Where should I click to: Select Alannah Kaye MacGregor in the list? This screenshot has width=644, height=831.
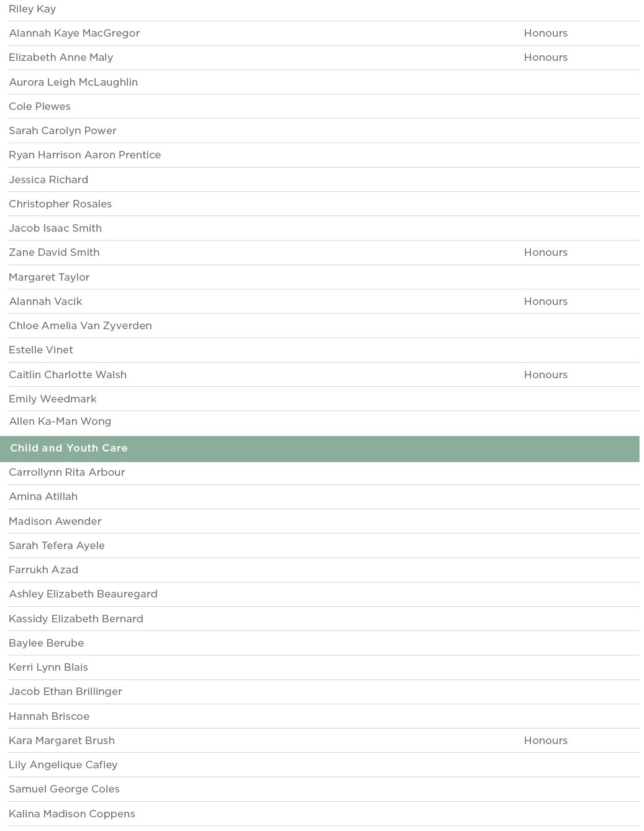pyautogui.click(x=75, y=34)
